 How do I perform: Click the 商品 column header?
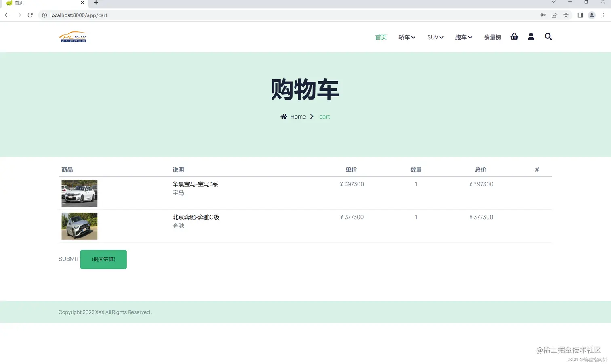click(67, 169)
